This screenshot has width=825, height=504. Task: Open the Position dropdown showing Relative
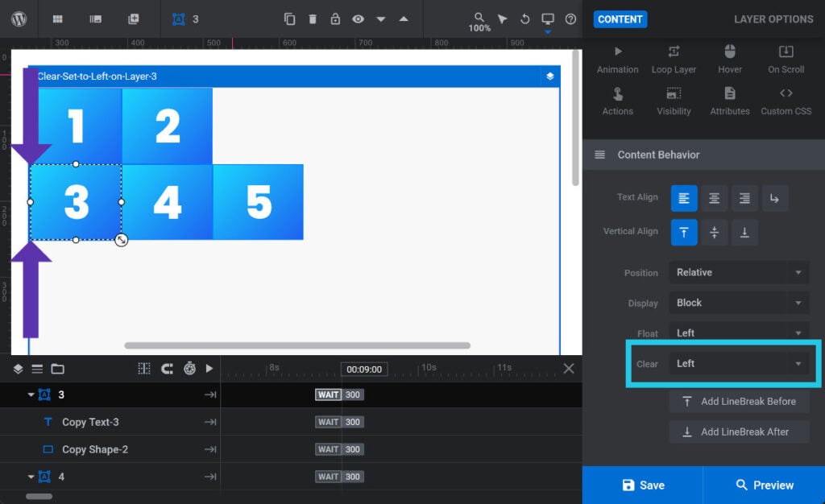pyautogui.click(x=739, y=273)
